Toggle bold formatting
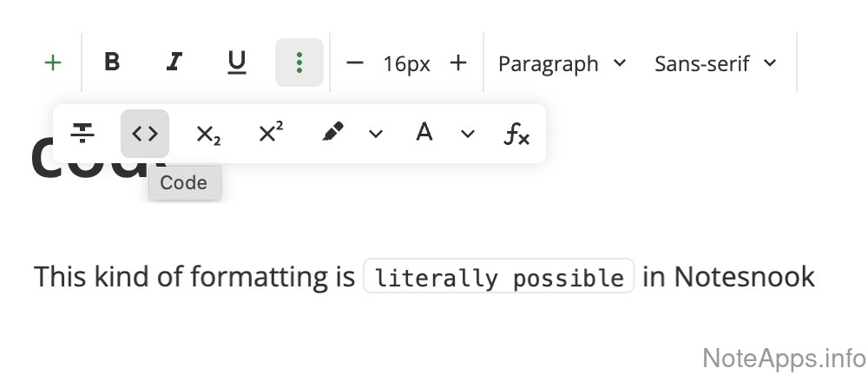The image size is (868, 375). (112, 62)
